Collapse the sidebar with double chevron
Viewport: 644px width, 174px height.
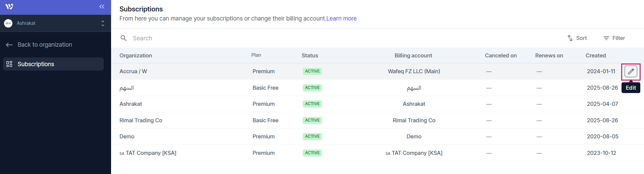pyautogui.click(x=102, y=7)
